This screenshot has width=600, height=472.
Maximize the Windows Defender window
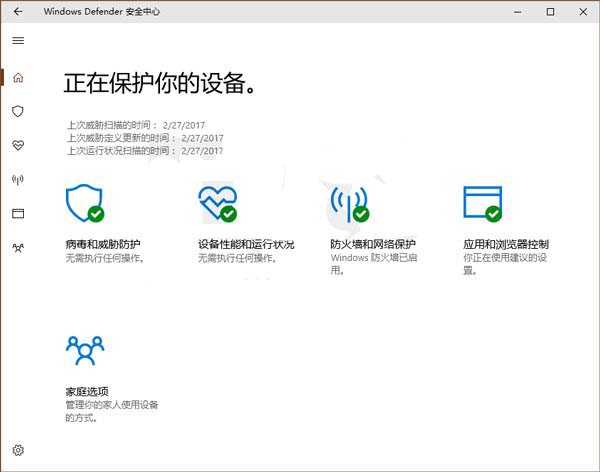(x=550, y=12)
